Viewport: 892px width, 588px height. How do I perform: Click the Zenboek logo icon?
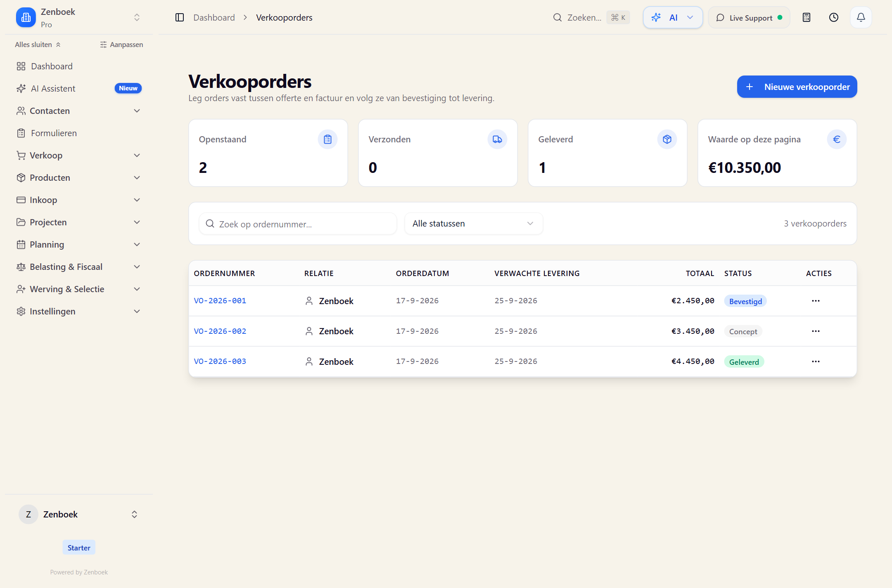click(x=26, y=17)
